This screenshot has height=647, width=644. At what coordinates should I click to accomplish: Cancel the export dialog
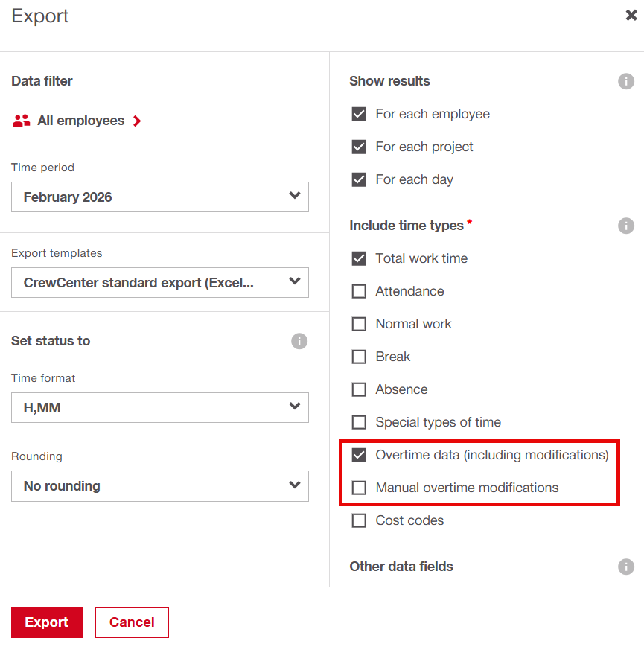pyautogui.click(x=132, y=622)
